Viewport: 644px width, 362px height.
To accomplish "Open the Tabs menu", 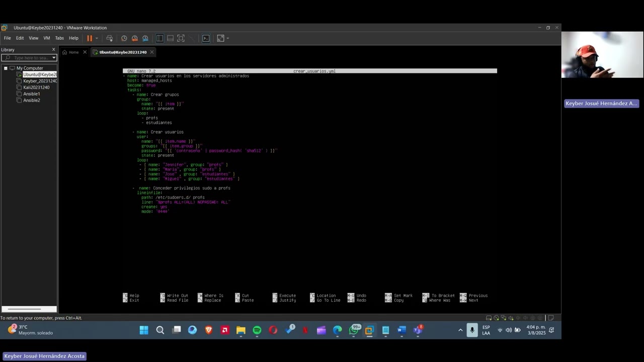I will pyautogui.click(x=59, y=38).
